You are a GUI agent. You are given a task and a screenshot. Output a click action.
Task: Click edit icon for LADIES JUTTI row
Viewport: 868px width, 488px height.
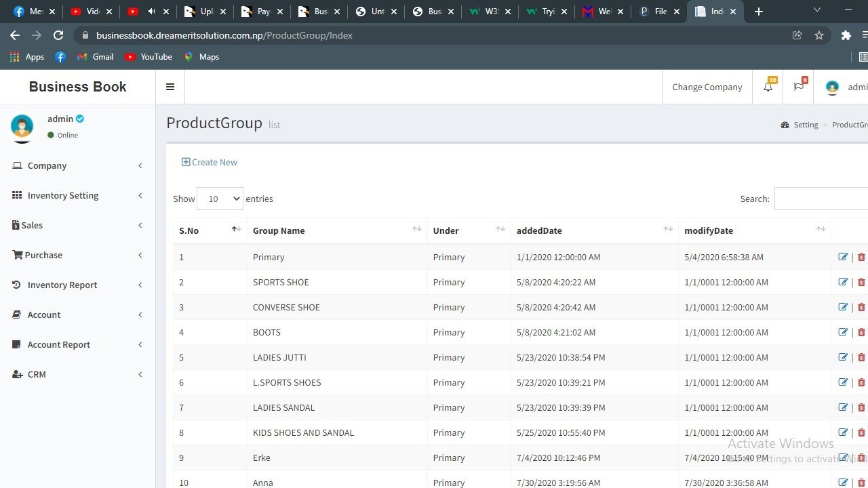[x=843, y=357]
